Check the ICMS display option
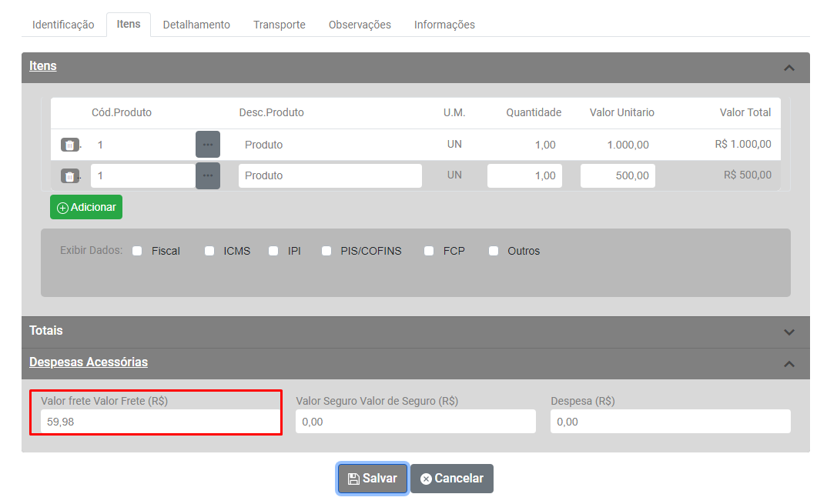This screenshot has height=504, width=837. pos(209,251)
